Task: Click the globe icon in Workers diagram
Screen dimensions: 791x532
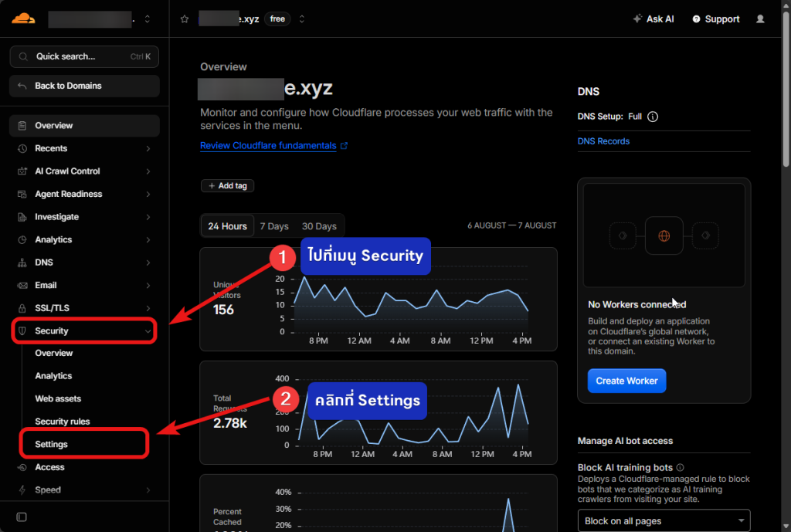Action: pyautogui.click(x=664, y=236)
